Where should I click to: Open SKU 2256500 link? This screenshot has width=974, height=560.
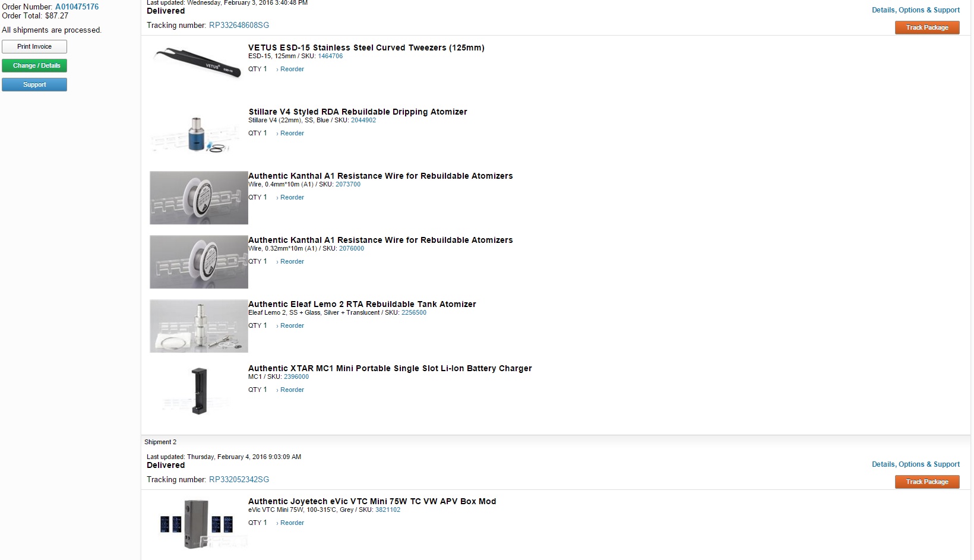click(x=414, y=312)
